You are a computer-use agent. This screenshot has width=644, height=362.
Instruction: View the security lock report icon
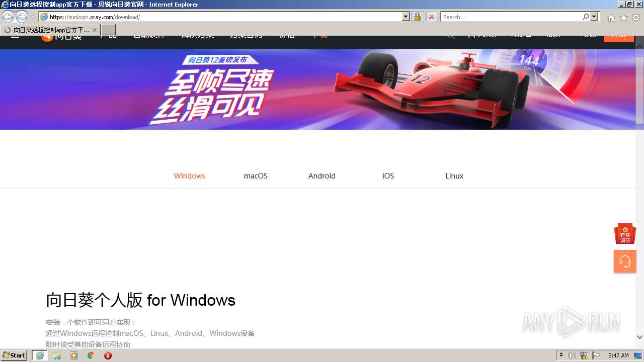pyautogui.click(x=417, y=17)
